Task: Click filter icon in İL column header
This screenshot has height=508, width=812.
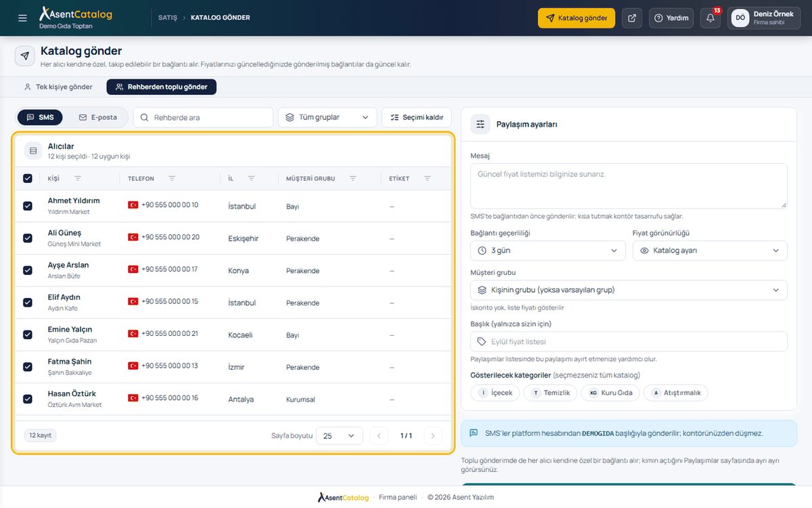Action: (x=252, y=179)
